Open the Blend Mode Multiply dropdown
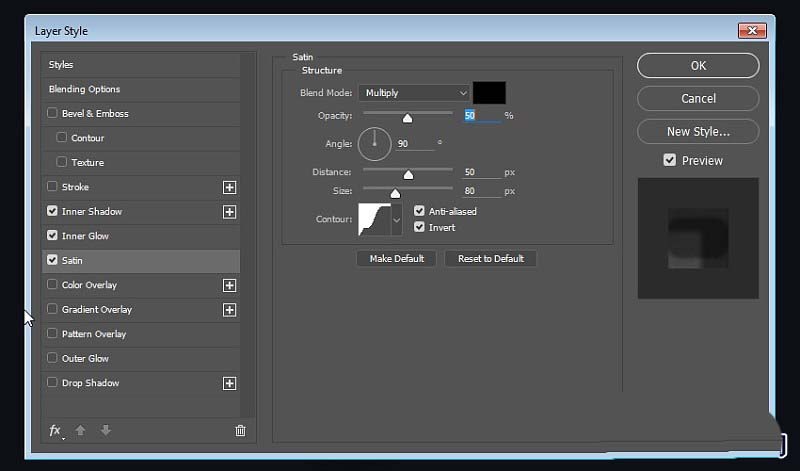800x471 pixels. click(414, 93)
